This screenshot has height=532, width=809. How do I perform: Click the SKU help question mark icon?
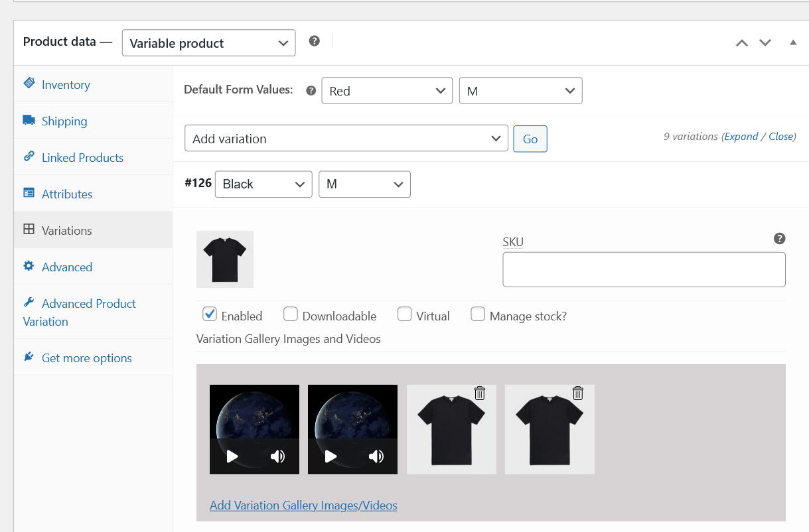pos(780,239)
